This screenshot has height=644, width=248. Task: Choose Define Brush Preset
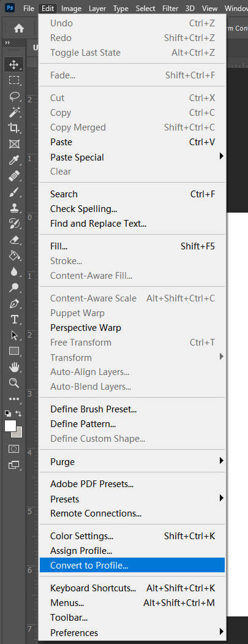coord(132,409)
